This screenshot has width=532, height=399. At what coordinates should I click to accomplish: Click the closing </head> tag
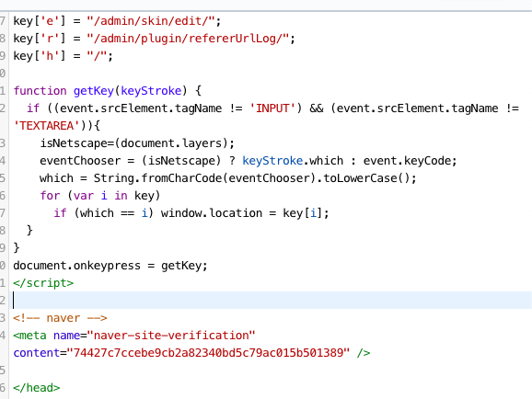point(37,388)
